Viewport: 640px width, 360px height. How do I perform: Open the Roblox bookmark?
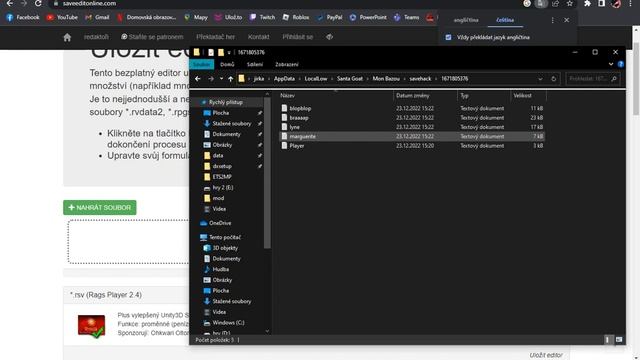click(x=296, y=17)
